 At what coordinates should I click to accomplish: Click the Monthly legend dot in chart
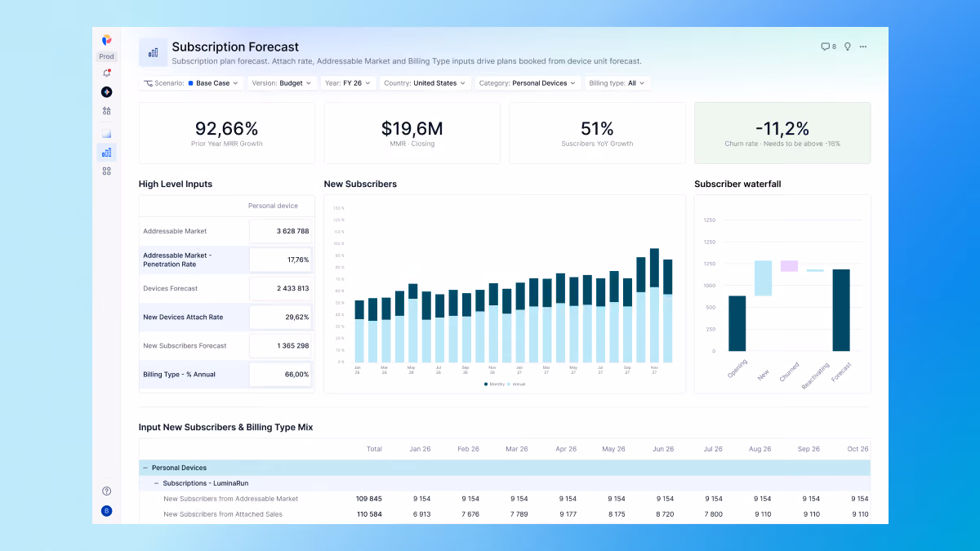click(486, 384)
